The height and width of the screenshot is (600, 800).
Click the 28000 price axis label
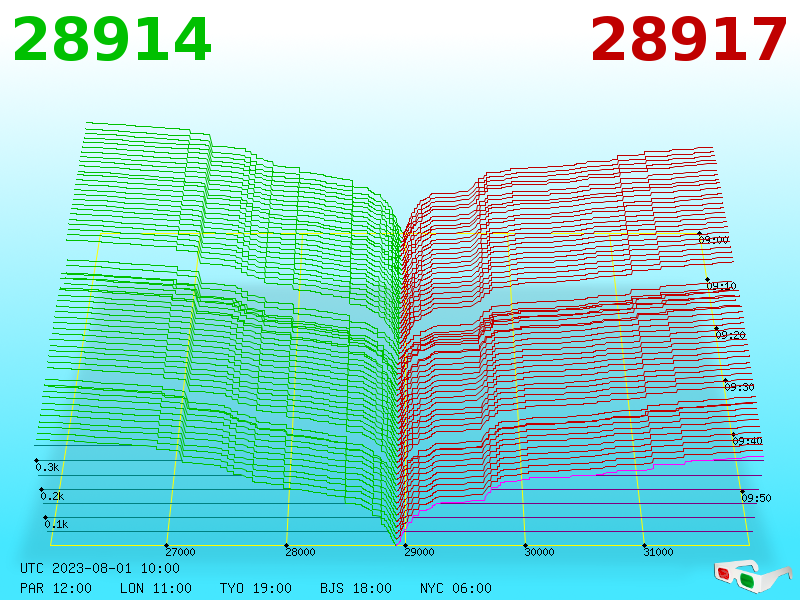point(301,552)
